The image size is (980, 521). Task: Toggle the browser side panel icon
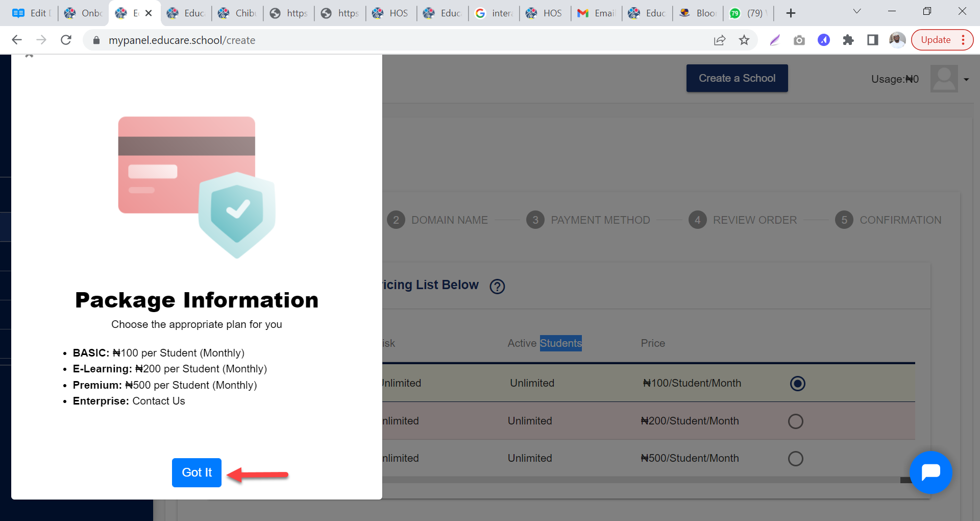click(x=873, y=40)
